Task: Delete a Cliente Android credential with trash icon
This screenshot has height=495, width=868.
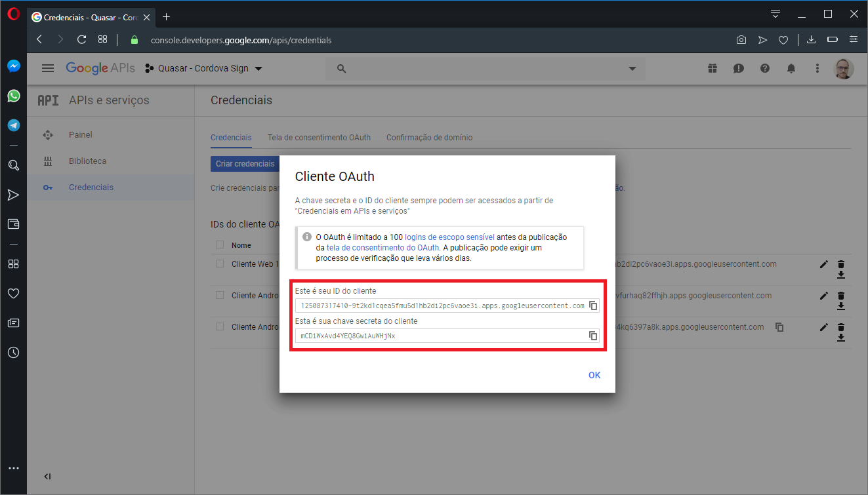Action: click(840, 296)
